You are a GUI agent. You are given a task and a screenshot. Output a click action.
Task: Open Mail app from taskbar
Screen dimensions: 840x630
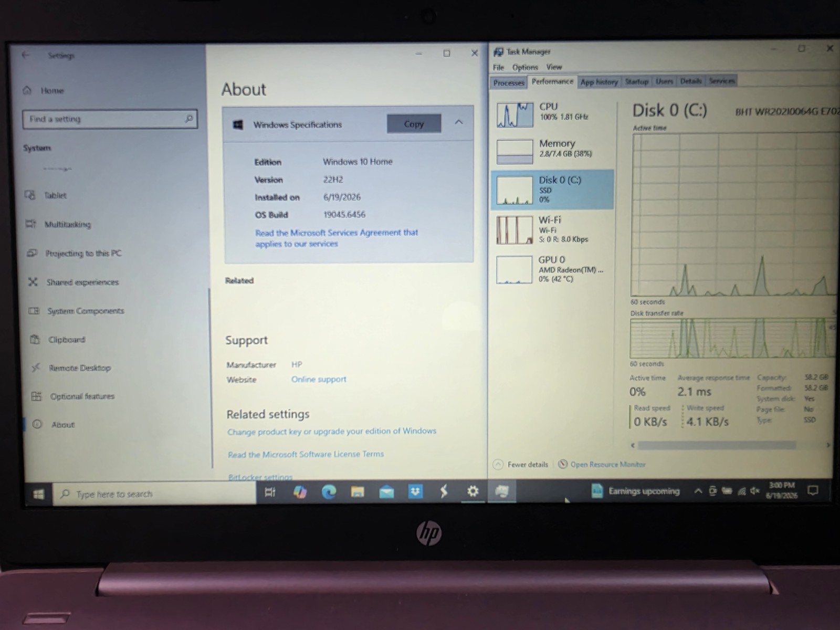[x=386, y=492]
